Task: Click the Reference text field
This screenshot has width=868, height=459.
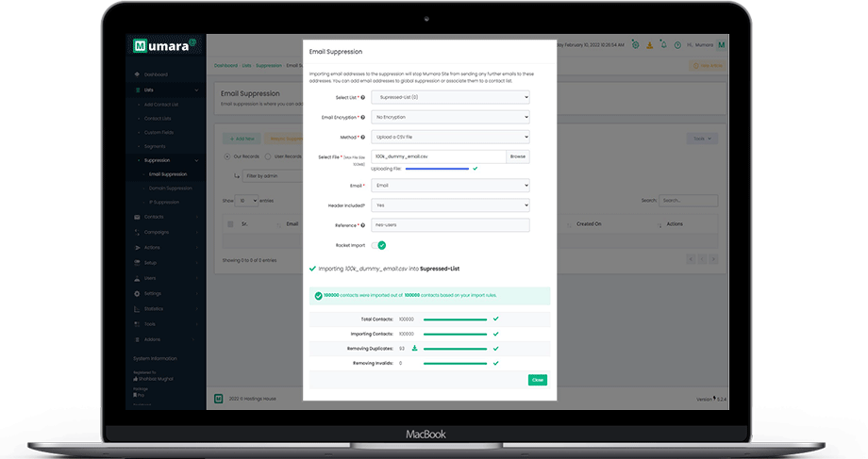Action: (x=449, y=225)
